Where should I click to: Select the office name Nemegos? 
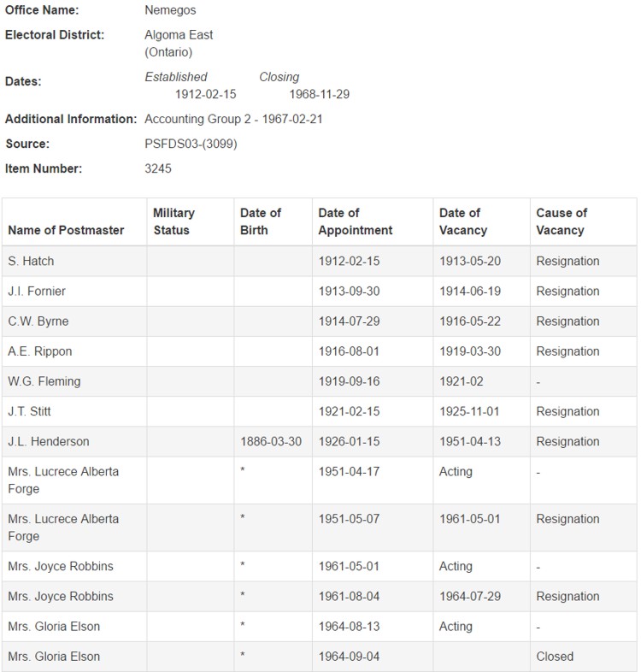(x=170, y=10)
